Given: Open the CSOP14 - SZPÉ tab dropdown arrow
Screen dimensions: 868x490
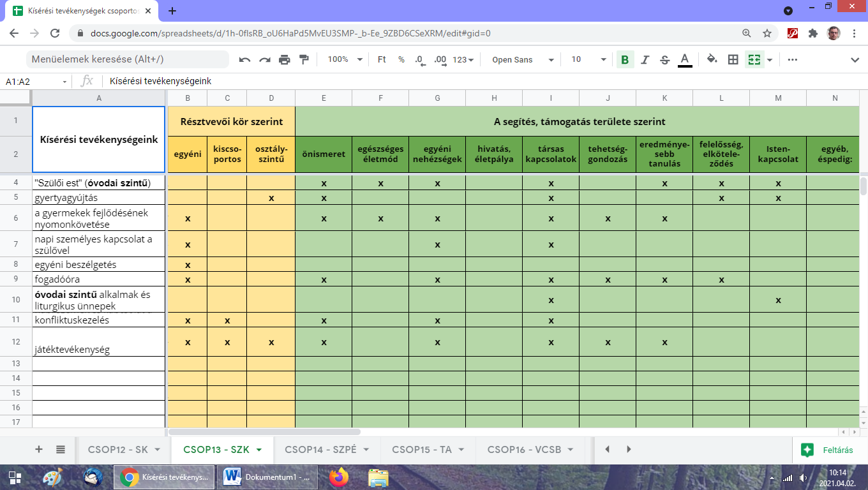Looking at the screenshot, I should [x=366, y=449].
